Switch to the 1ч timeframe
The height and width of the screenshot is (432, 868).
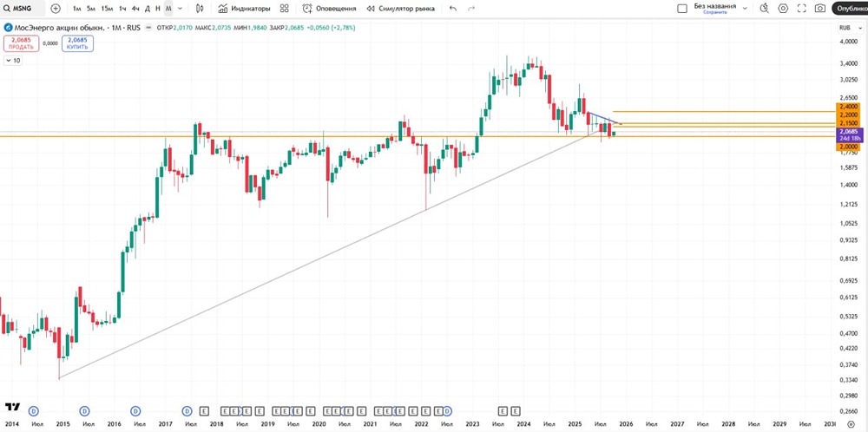[123, 9]
